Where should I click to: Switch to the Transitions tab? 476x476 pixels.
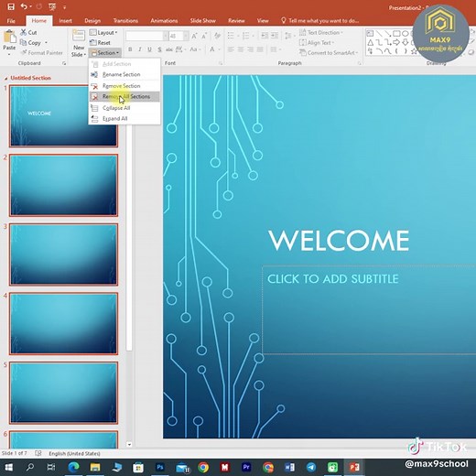(x=125, y=21)
